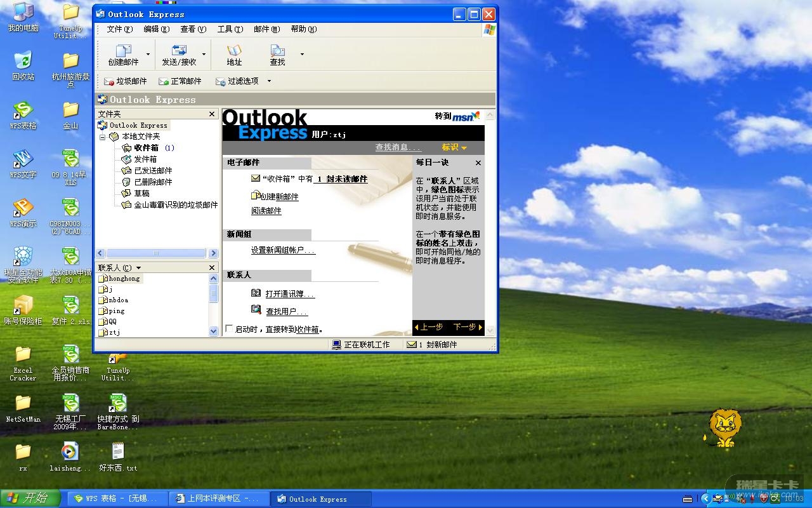Image resolution: width=812 pixels, height=508 pixels.
Task: Expand the Create Mail dropdown arrow
Action: click(x=148, y=55)
